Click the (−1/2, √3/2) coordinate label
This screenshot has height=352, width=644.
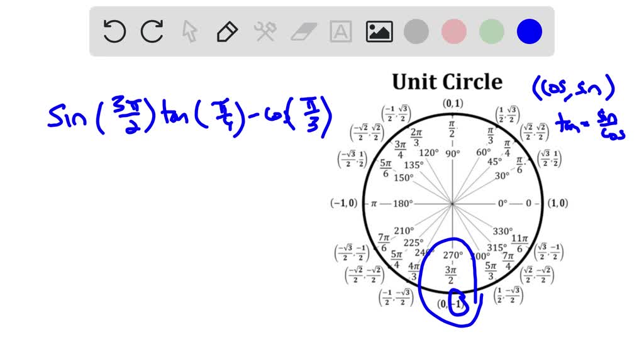coord(396,114)
